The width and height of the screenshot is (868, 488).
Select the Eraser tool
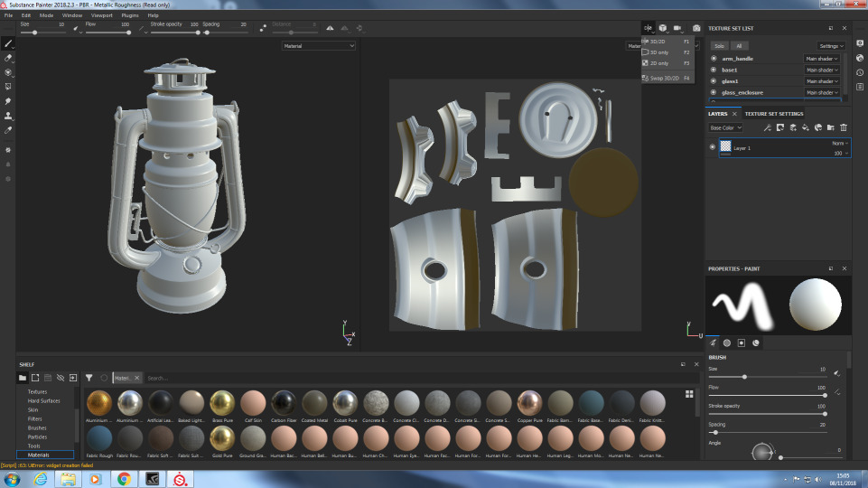pos(8,58)
